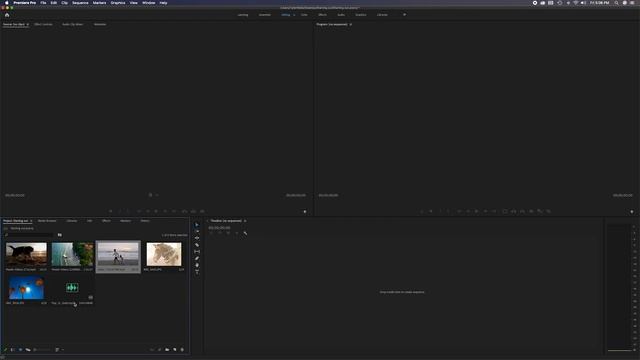Switch Project panel to Icon View
Image resolution: width=640 pixels, height=360 pixels.
coord(20,349)
